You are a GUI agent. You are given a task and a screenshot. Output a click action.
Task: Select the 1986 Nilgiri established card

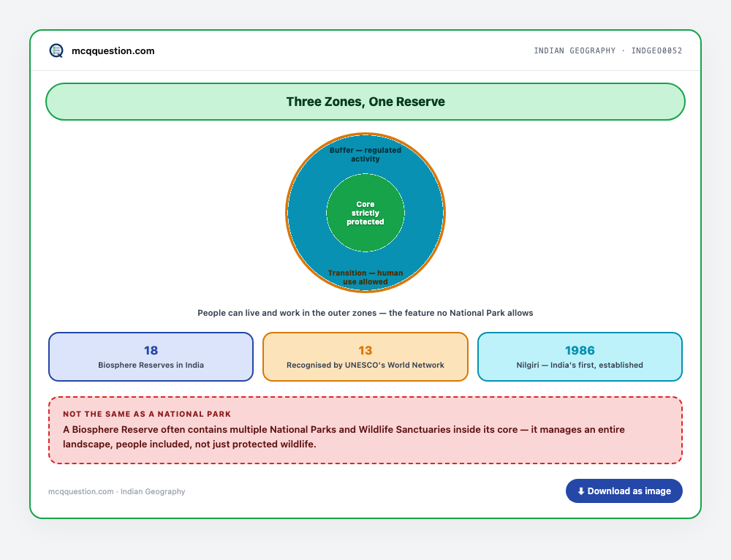point(580,357)
